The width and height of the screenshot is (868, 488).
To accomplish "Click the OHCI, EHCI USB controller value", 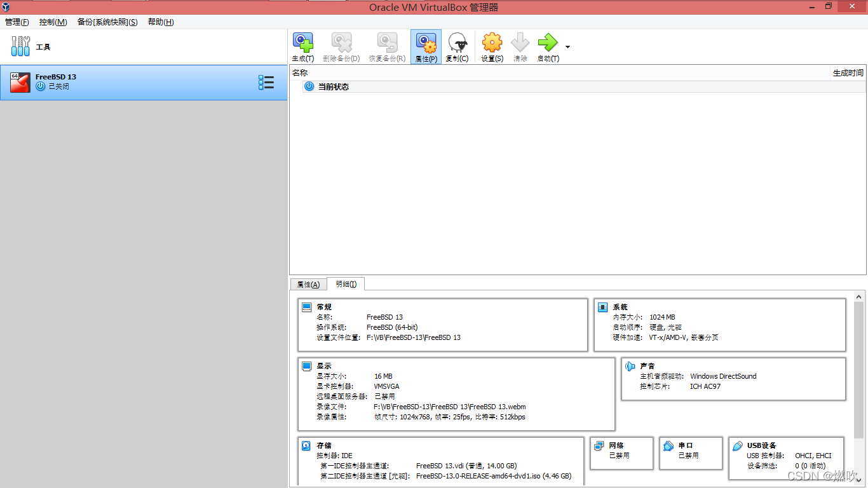I will coord(813,456).
